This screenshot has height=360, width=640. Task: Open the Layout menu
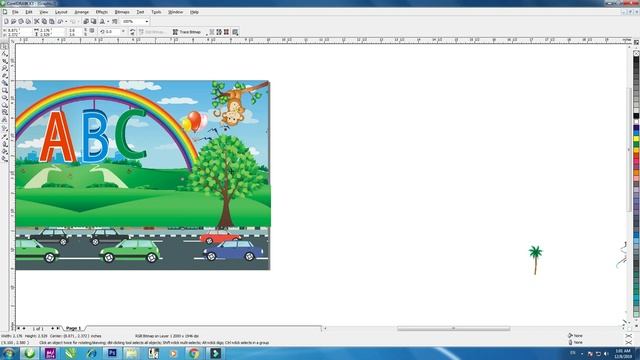(x=61, y=12)
